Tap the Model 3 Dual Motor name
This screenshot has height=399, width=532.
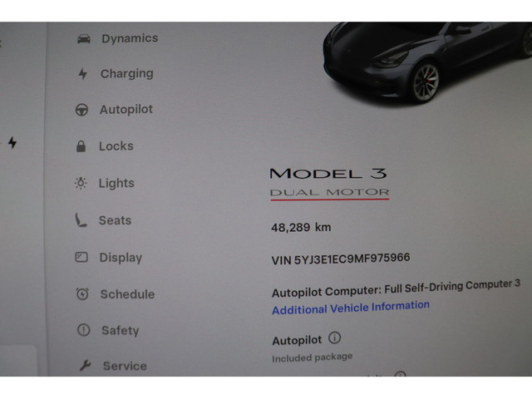click(329, 183)
